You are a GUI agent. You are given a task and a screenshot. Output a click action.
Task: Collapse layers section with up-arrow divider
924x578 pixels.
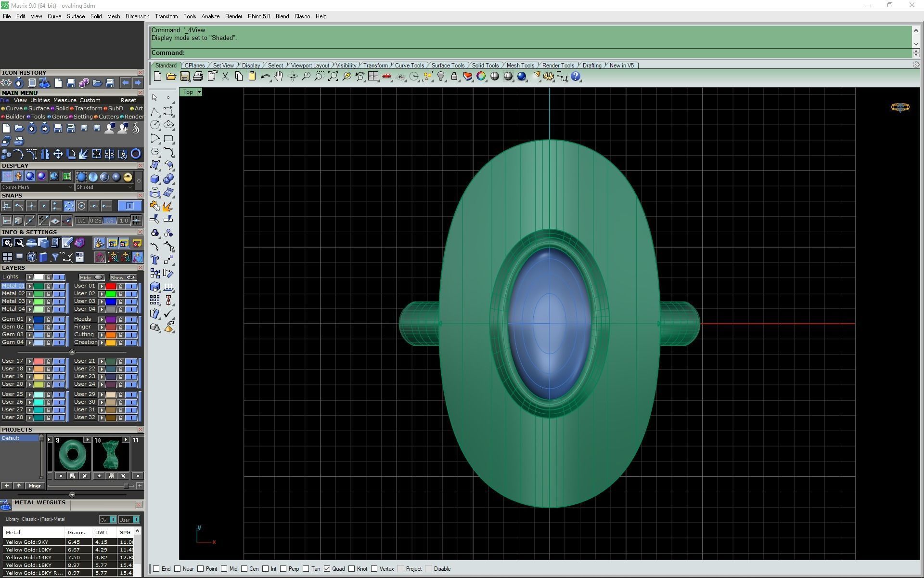(72, 352)
